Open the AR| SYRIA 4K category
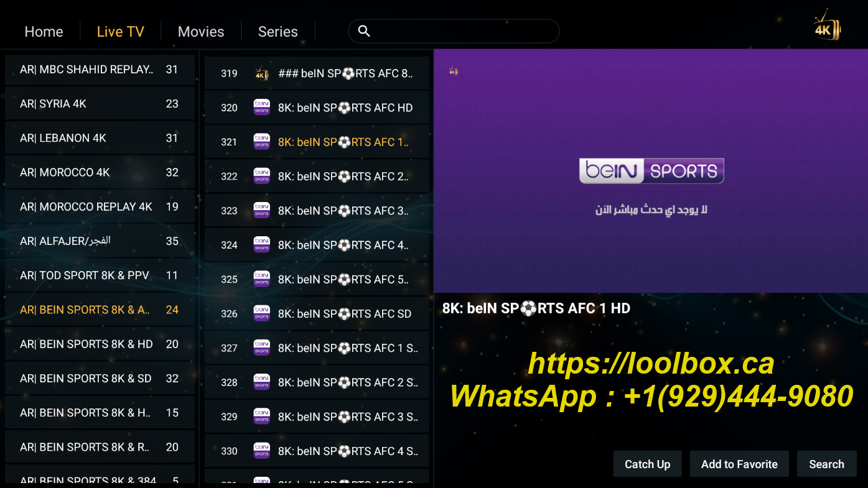This screenshot has height=488, width=868. [x=100, y=104]
